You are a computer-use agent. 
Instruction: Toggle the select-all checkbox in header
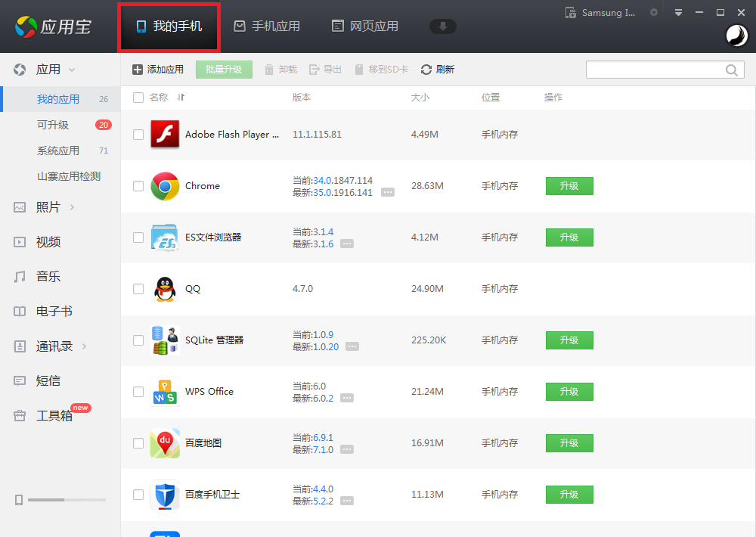[138, 98]
